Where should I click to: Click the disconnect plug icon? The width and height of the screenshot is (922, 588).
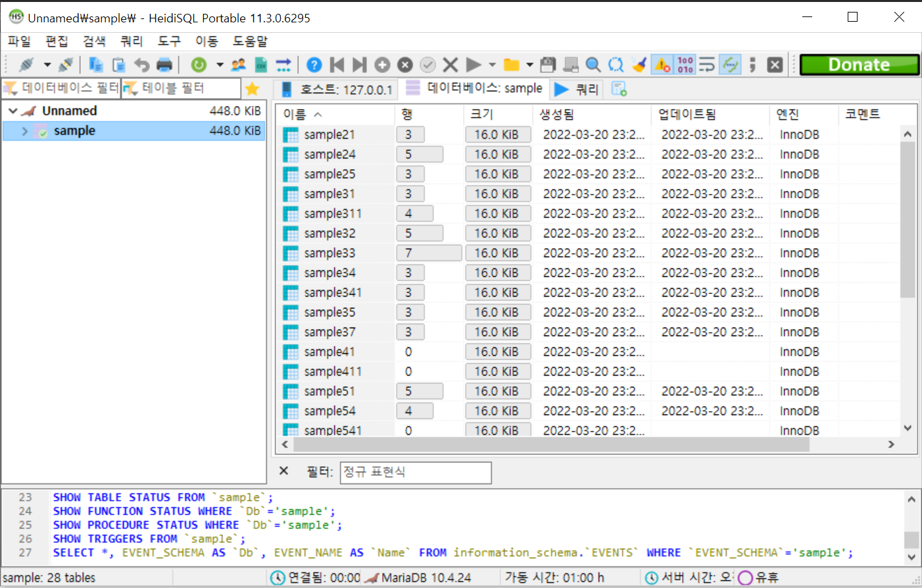(x=66, y=64)
